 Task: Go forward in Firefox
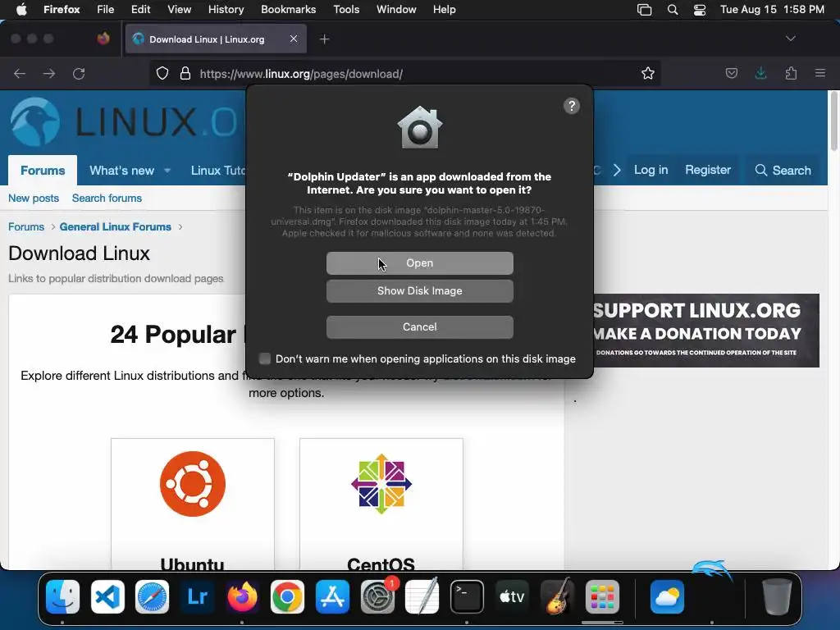click(49, 73)
